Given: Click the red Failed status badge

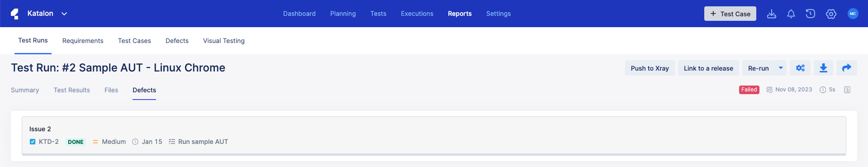Looking at the screenshot, I should [x=749, y=90].
